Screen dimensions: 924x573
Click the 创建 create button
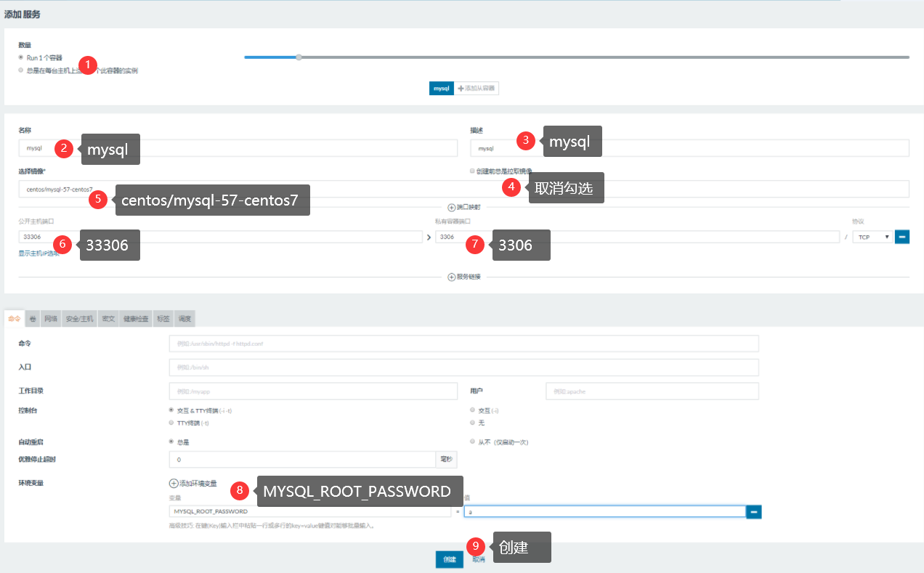click(450, 559)
